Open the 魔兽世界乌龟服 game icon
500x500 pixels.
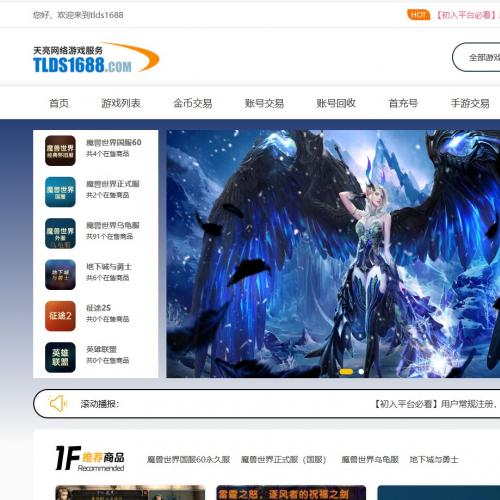click(60, 233)
